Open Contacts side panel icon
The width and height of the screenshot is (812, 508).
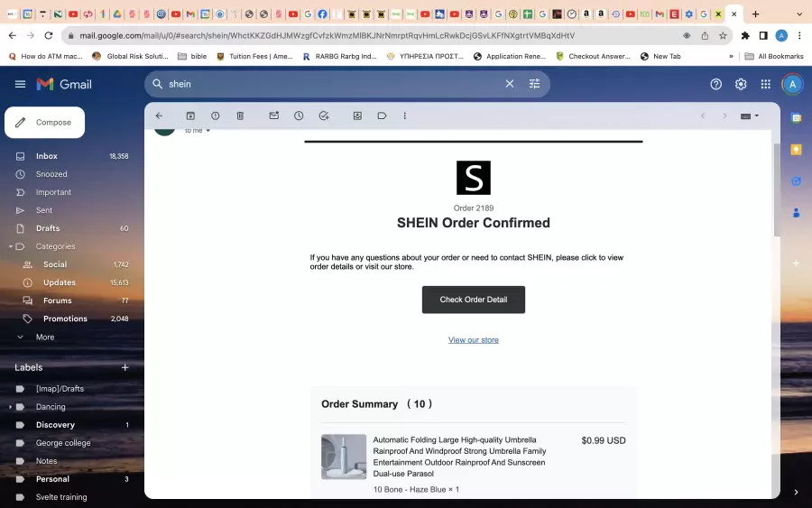click(x=797, y=213)
